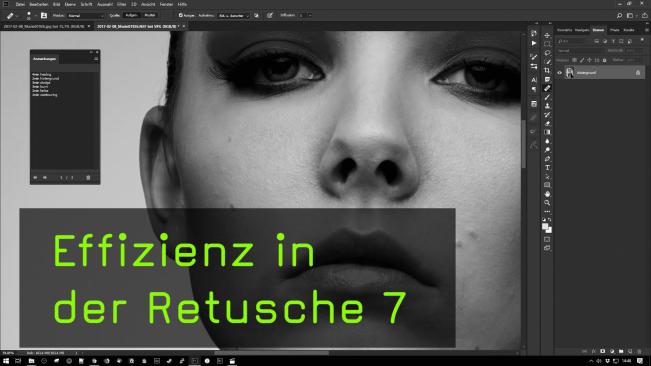The width and height of the screenshot is (651, 366).
Task: Select the Crop tool
Action: tap(547, 71)
